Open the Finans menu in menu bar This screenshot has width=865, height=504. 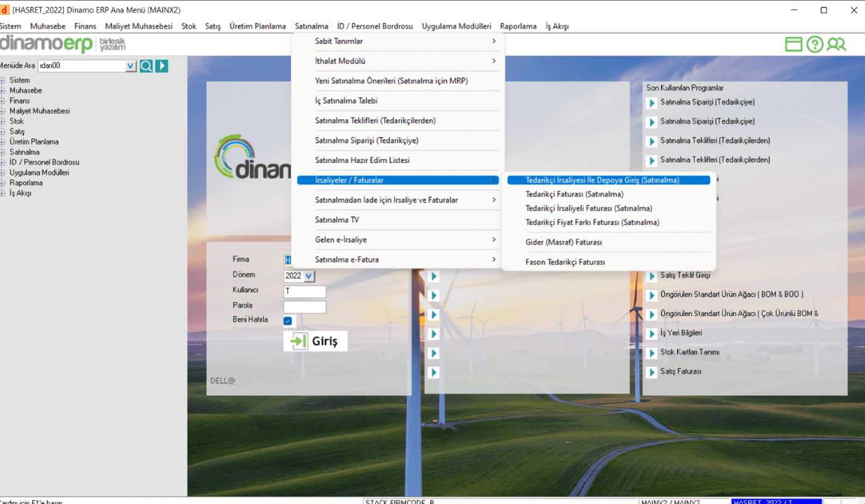(x=85, y=27)
